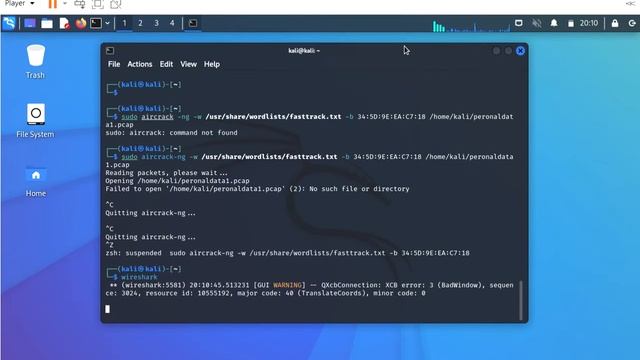The width and height of the screenshot is (640, 360).
Task: Open the clock showing 20:10
Action: [x=589, y=23]
